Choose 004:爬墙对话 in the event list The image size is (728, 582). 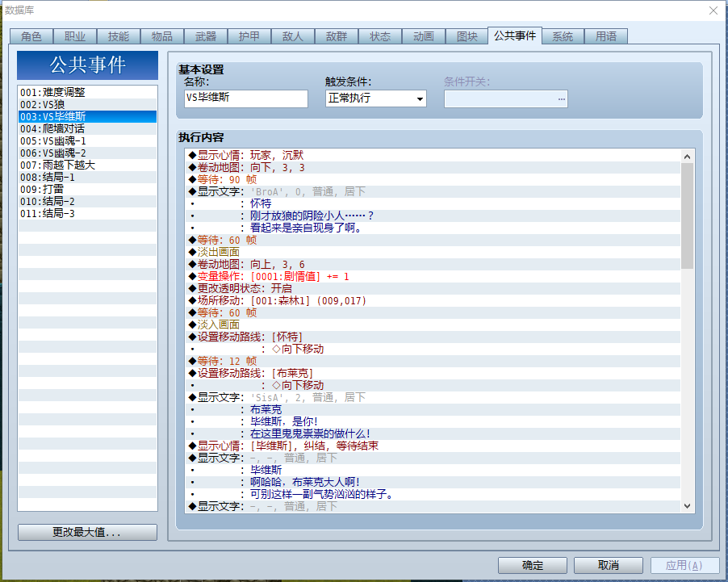(x=87, y=128)
